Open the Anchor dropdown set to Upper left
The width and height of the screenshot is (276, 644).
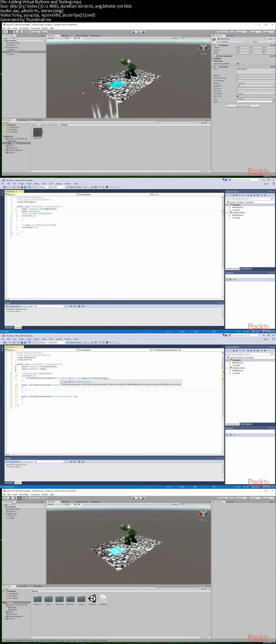[x=256, y=83]
